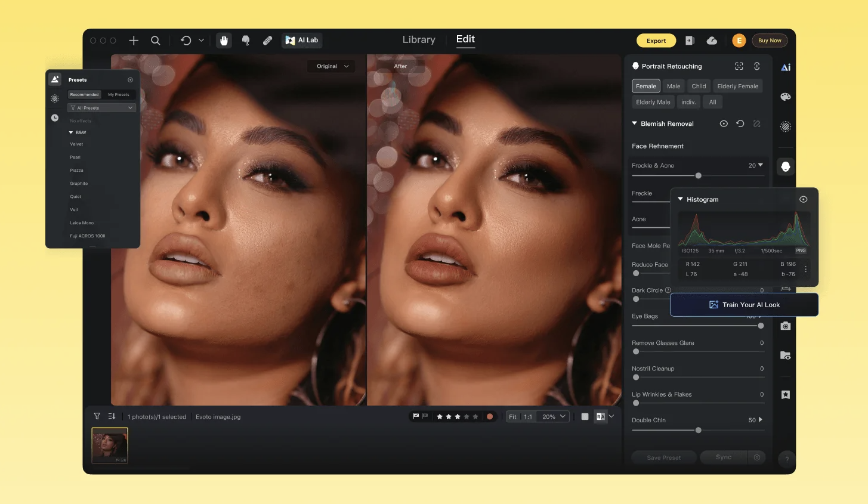Expand the Freckle & Acne value arrow
Image resolution: width=868 pixels, height=504 pixels.
pyautogui.click(x=761, y=165)
